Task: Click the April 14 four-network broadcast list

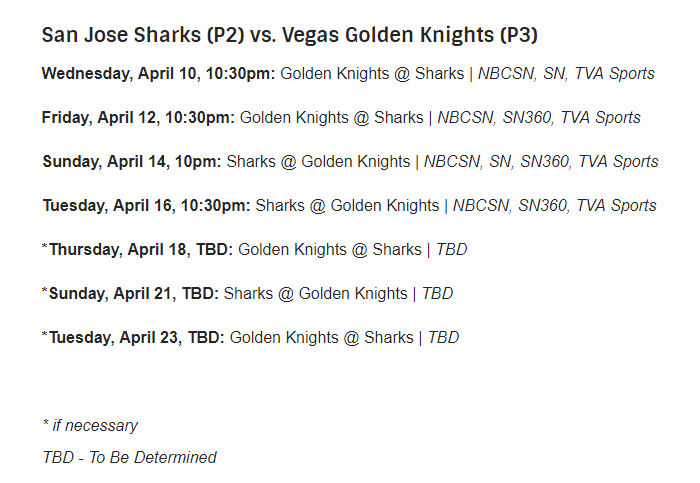Action: pos(541,162)
